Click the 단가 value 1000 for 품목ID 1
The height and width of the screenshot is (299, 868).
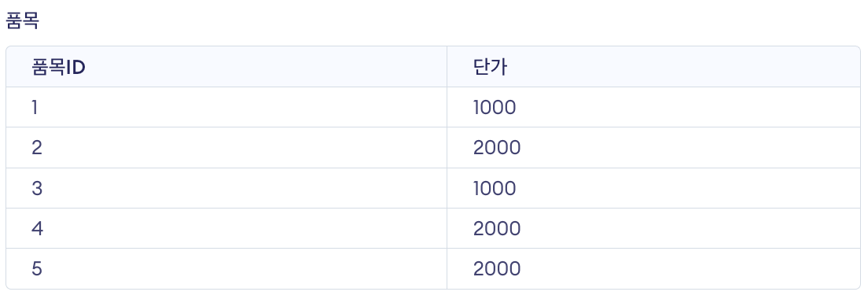pyautogui.click(x=495, y=108)
